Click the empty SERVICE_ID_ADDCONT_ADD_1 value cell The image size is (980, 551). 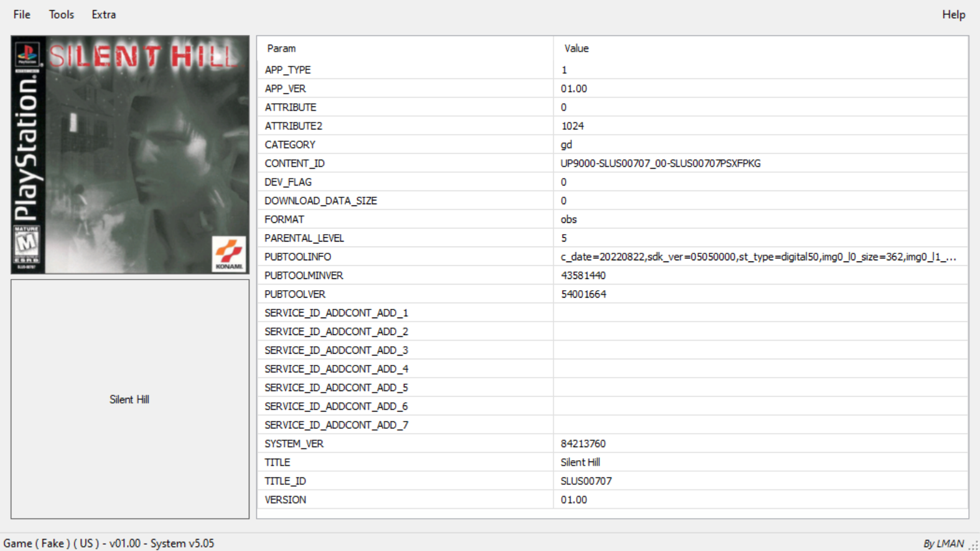click(x=759, y=313)
